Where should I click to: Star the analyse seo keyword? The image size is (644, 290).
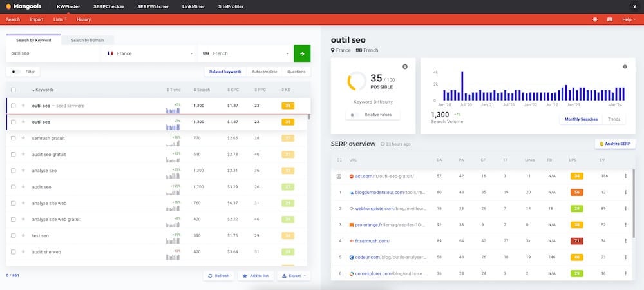(x=23, y=171)
